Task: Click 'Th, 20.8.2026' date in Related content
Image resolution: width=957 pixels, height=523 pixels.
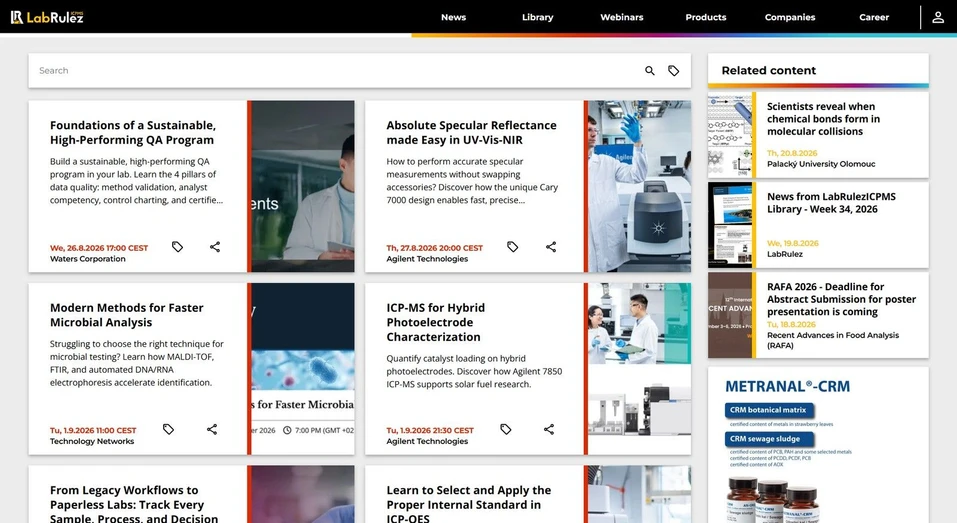Action: click(792, 153)
